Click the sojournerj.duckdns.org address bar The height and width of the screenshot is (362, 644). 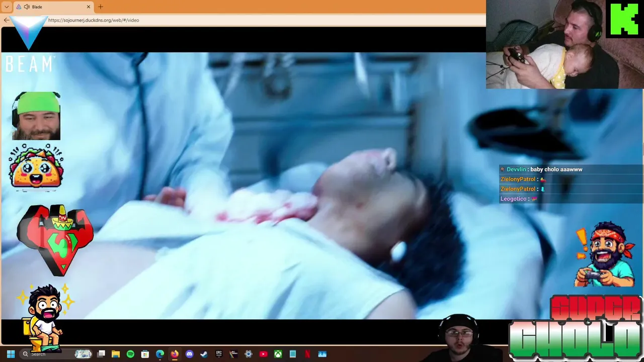coord(264,20)
